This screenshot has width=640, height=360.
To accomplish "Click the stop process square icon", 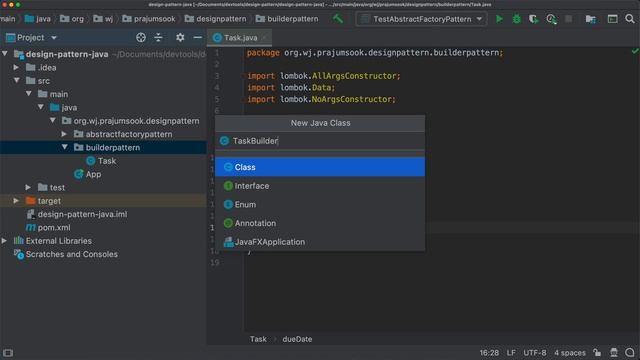I will click(569, 19).
